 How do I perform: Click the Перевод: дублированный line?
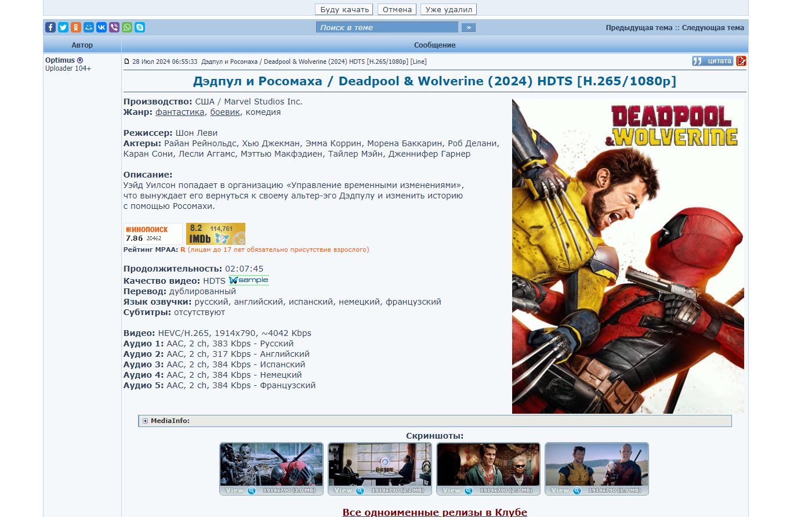180,291
